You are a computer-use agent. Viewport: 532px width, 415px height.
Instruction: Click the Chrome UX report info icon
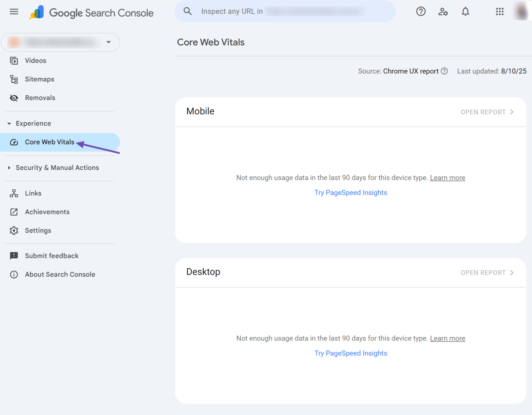444,71
